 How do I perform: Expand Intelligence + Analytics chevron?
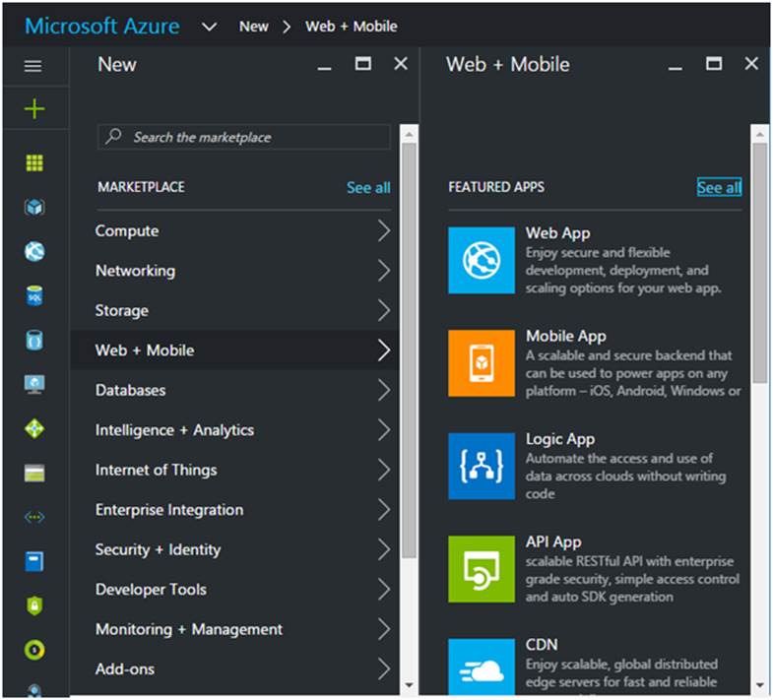pos(384,430)
